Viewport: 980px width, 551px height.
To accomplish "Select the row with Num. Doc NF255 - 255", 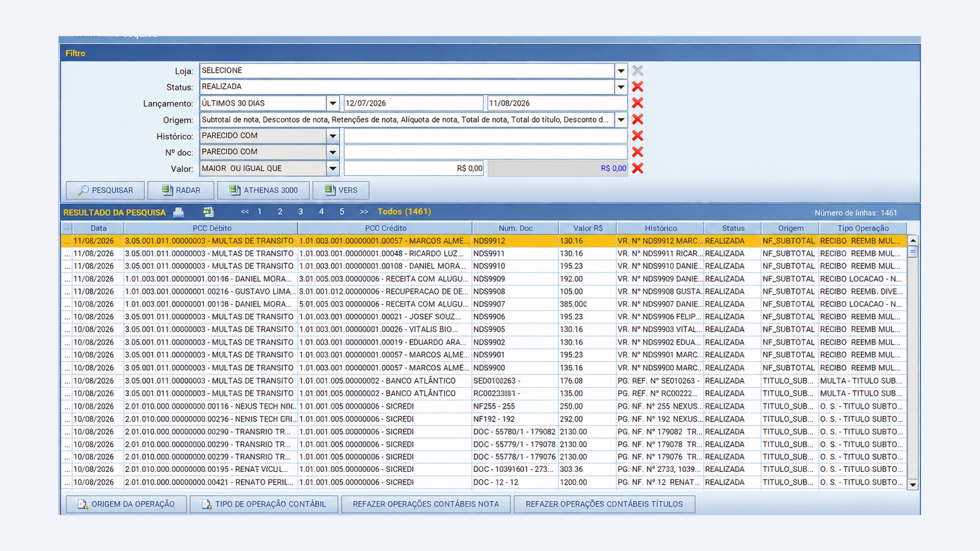I will click(x=484, y=407).
